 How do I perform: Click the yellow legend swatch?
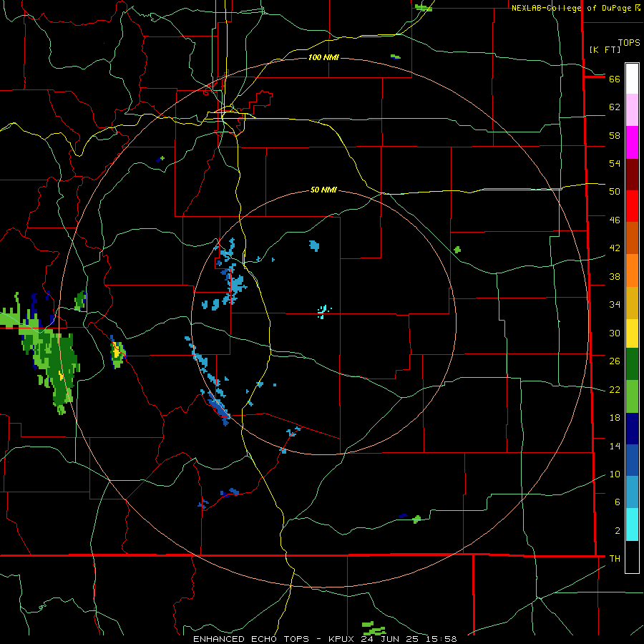632,333
